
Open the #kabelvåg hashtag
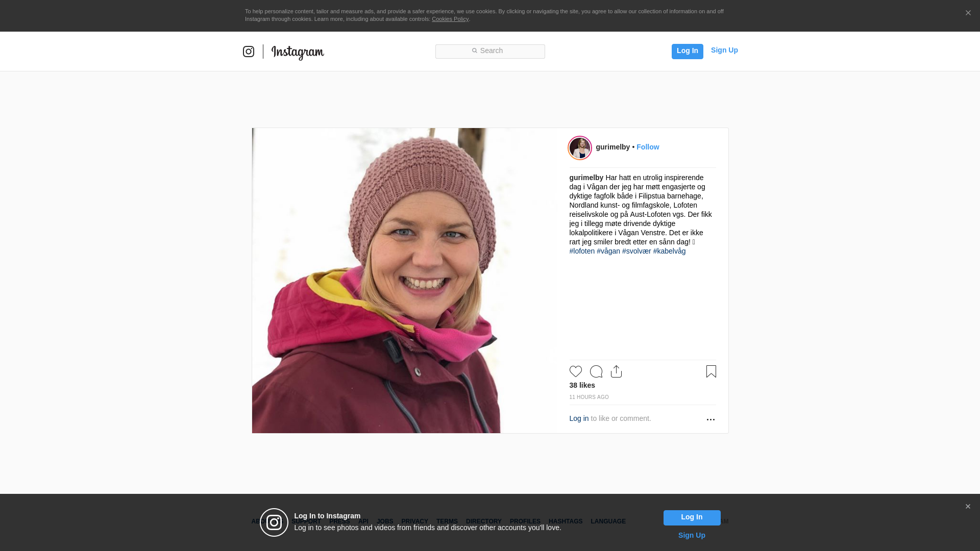click(669, 251)
